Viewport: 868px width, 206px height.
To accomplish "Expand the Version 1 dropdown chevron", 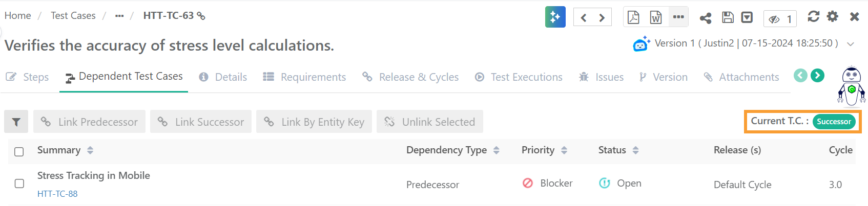I will coord(851,44).
